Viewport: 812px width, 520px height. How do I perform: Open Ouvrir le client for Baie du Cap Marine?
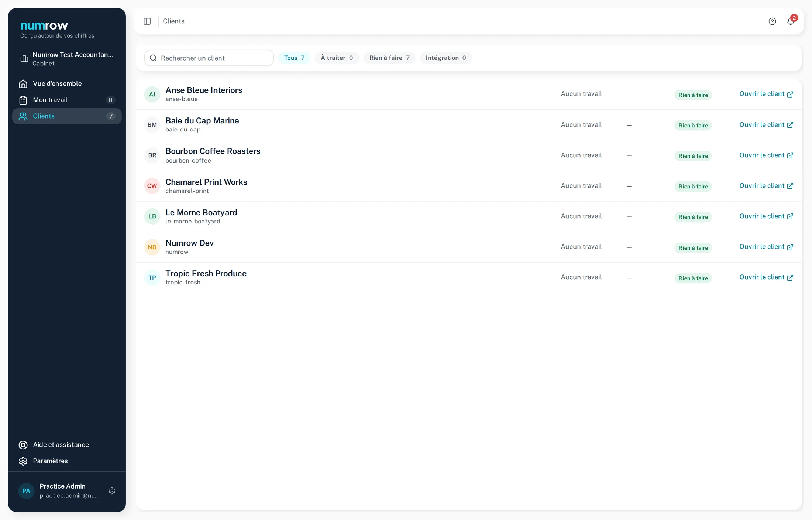(766, 125)
